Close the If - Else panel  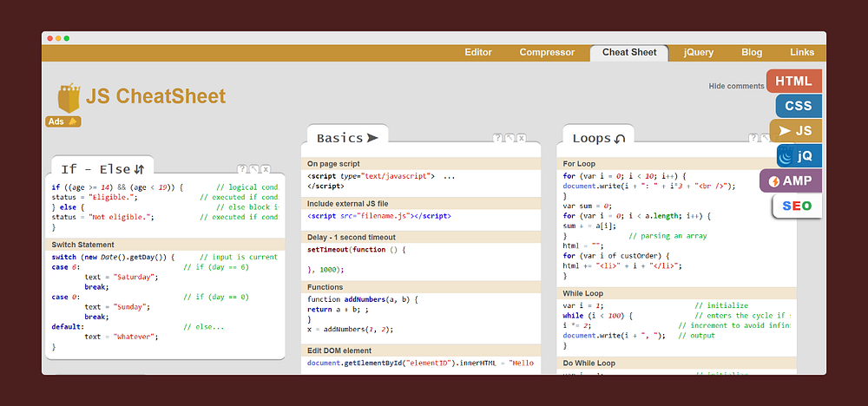pos(266,169)
